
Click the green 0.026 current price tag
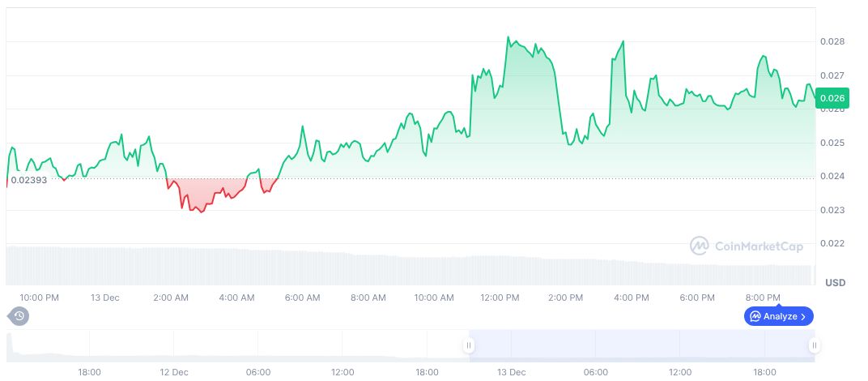(832, 98)
